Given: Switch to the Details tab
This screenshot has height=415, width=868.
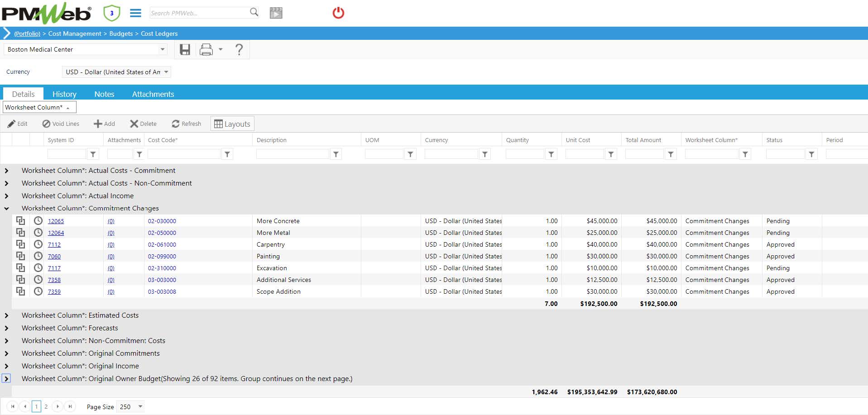Looking at the screenshot, I should tap(23, 94).
